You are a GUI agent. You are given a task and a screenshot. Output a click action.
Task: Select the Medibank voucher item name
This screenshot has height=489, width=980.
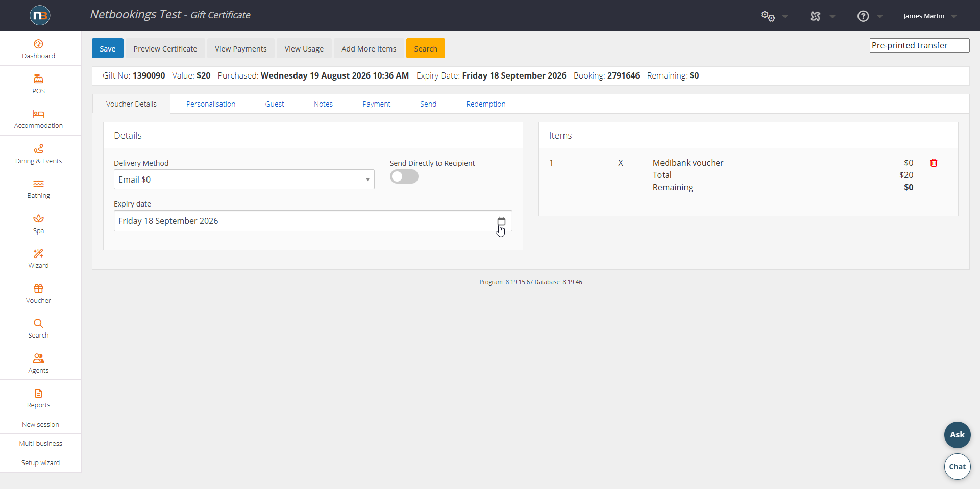(x=688, y=163)
